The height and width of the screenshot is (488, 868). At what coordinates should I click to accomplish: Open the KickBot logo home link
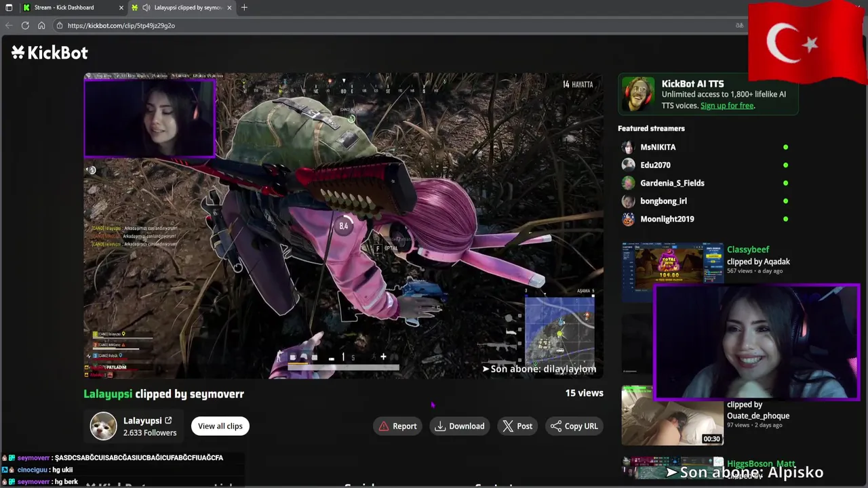point(50,53)
